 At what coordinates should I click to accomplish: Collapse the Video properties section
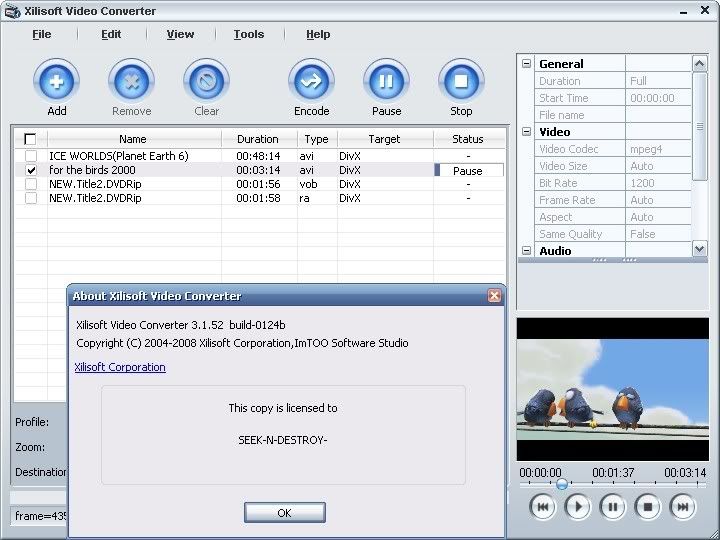(526, 132)
